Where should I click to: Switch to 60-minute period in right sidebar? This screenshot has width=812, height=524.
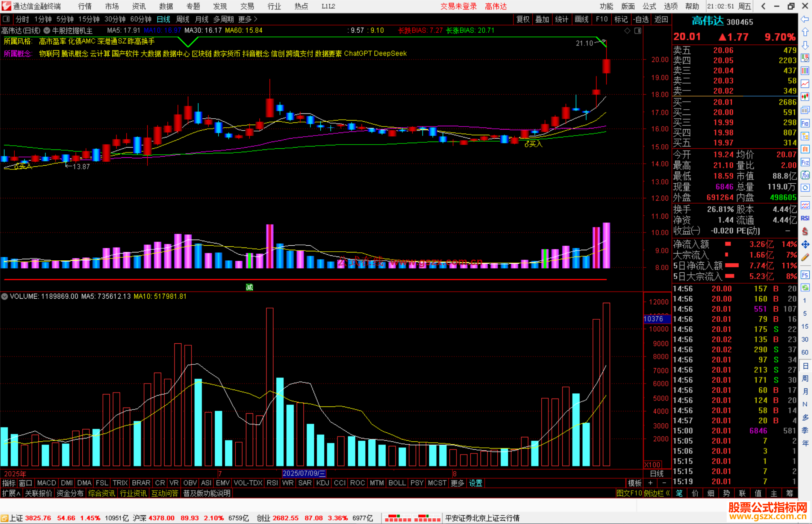[x=805, y=352]
